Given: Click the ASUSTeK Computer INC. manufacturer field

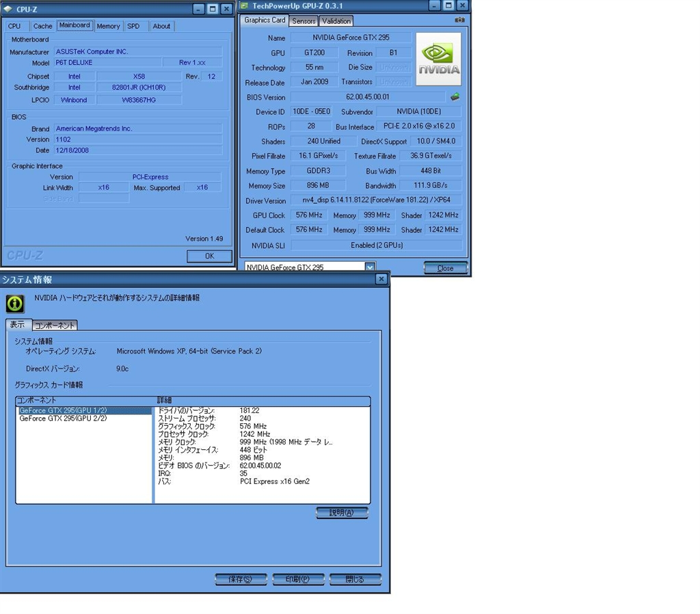Looking at the screenshot, I should coord(138,52).
